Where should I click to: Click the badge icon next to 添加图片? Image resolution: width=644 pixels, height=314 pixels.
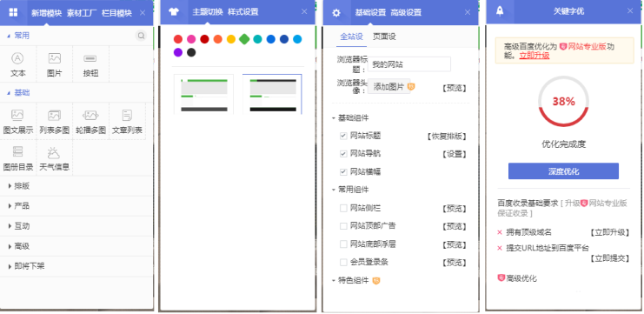pos(411,87)
